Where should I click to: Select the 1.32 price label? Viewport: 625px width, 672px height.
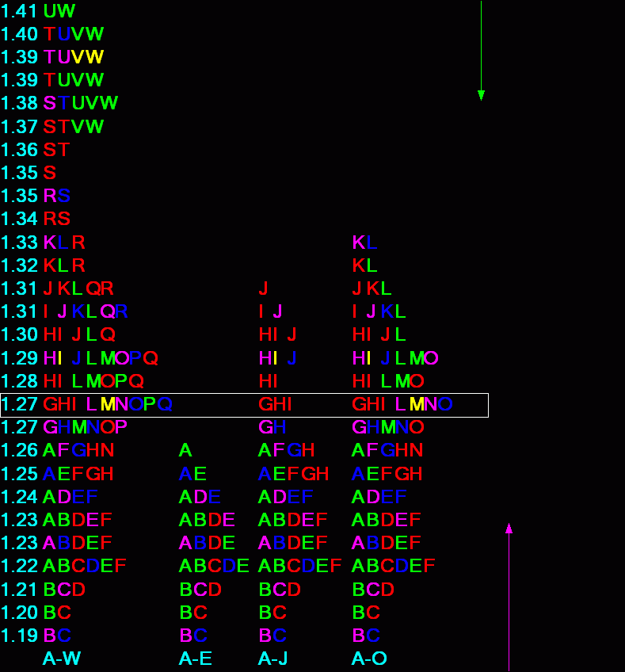19,265
